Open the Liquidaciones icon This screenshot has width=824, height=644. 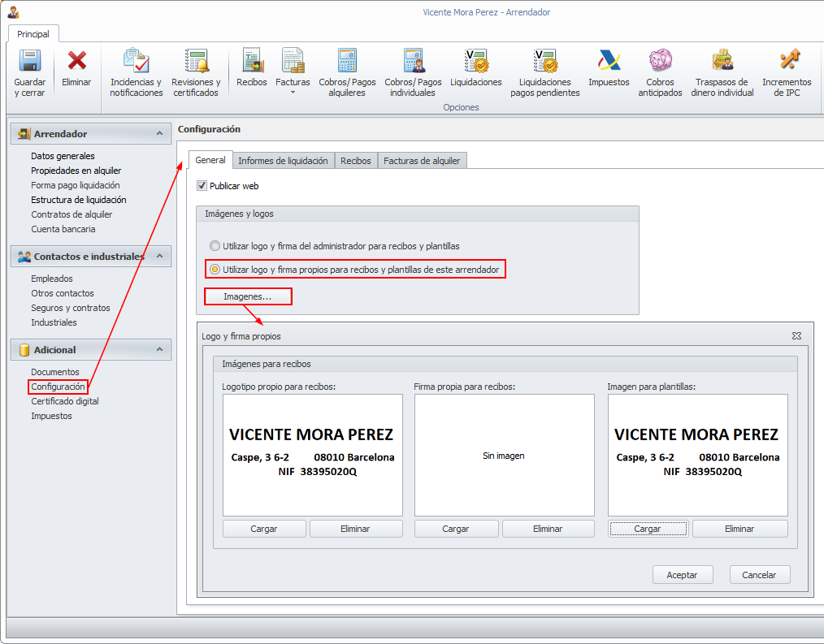tap(476, 60)
